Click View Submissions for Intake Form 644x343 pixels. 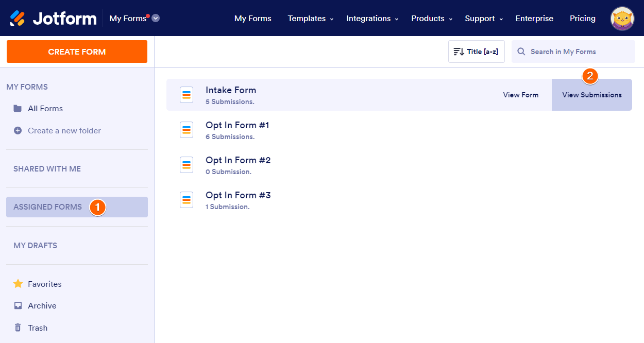pyautogui.click(x=591, y=95)
